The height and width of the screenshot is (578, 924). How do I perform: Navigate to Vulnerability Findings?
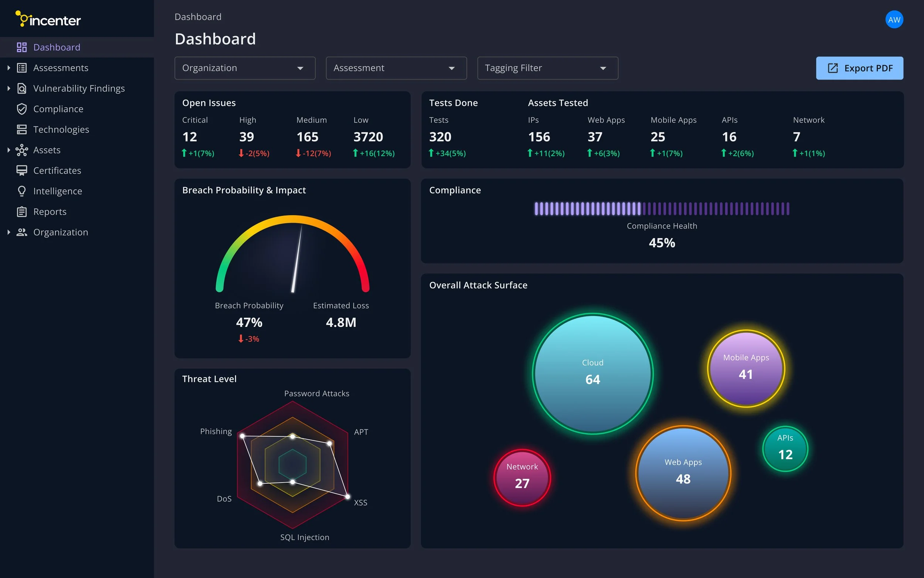point(79,88)
